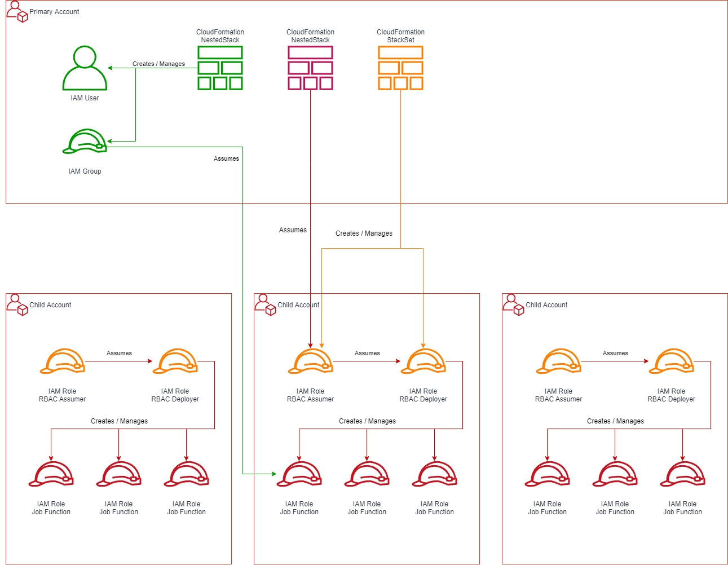Viewport: 728px width, 565px height.
Task: Click the right Child Account's account icon
Action: click(513, 304)
